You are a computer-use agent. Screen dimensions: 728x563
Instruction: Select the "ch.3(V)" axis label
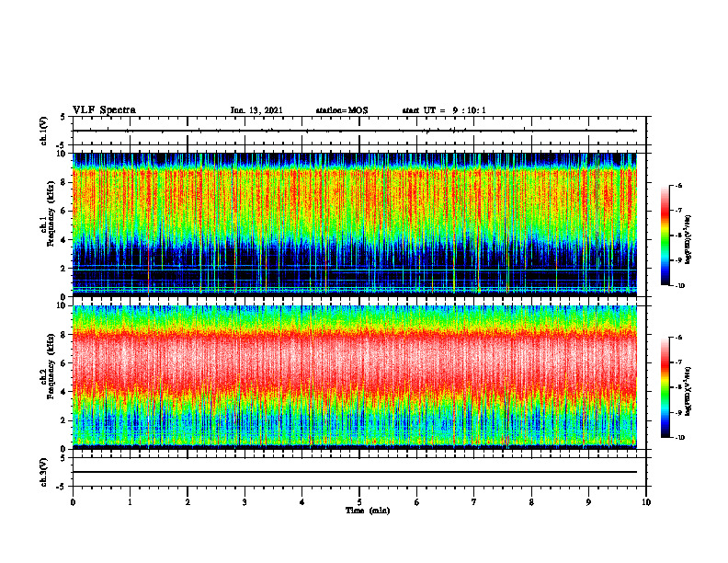pos(44,472)
